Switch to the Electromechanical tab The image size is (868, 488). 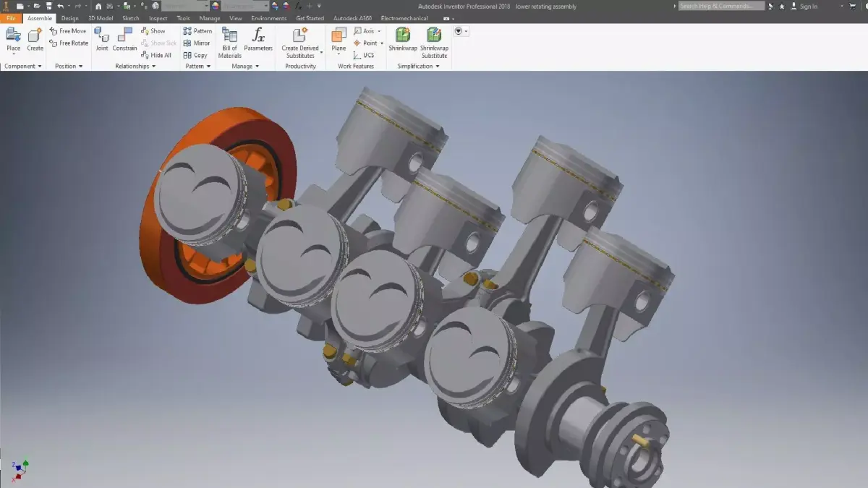tap(404, 18)
